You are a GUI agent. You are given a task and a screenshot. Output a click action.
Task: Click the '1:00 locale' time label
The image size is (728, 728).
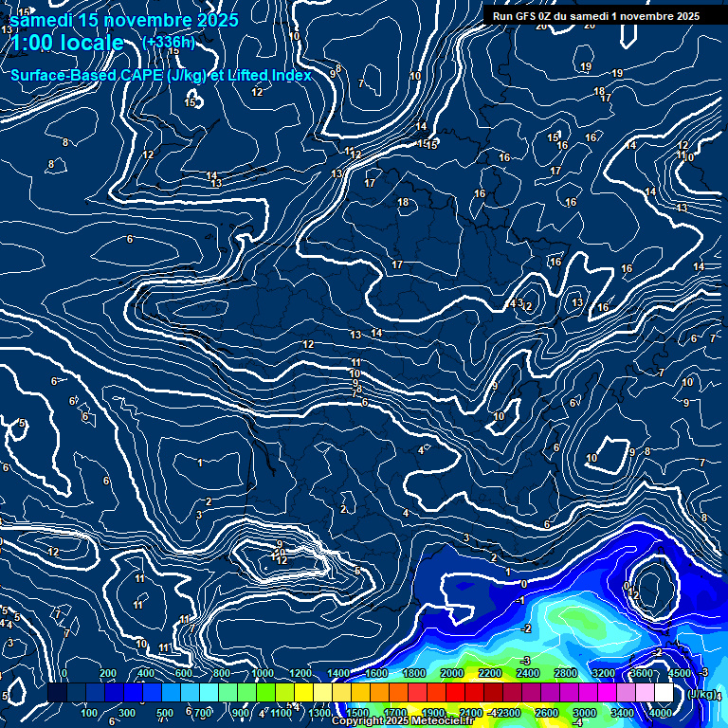point(67,43)
